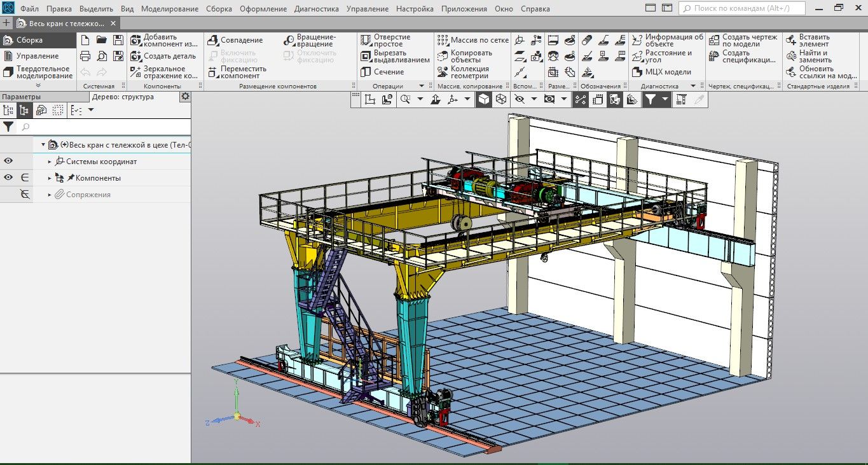Click the Save document icon
Screen dimensions: 868x465
coord(118,40)
